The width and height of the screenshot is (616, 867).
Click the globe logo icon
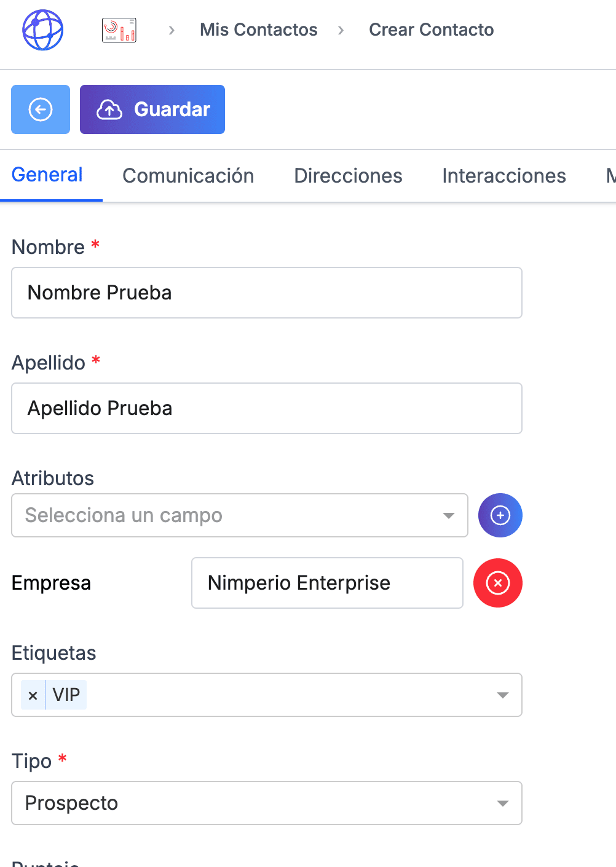tap(42, 30)
